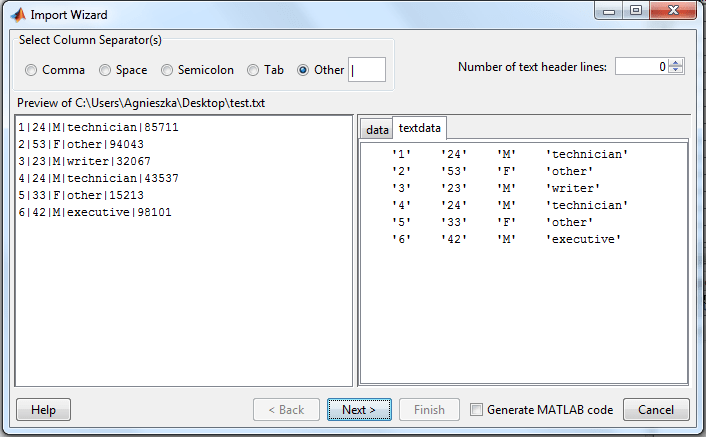Viewport: 706px width, 437px height.
Task: Click 'Number of text header lines' label
Action: click(x=532, y=67)
